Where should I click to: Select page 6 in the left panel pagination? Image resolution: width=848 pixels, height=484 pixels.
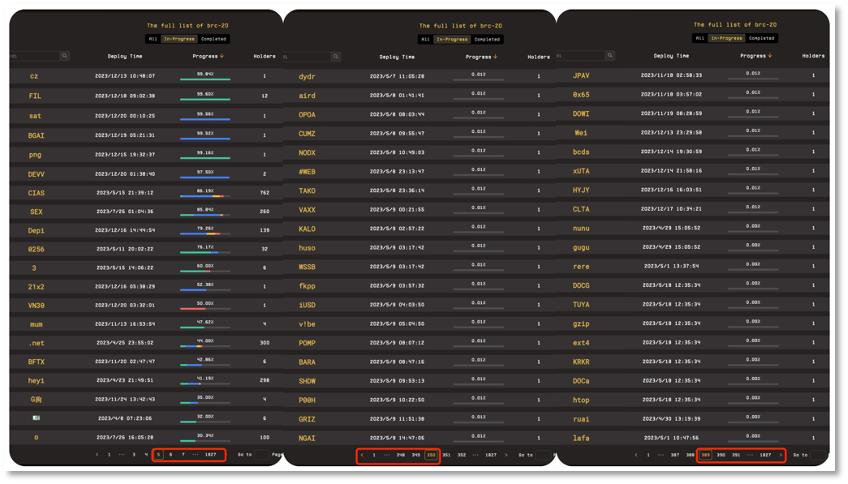170,455
